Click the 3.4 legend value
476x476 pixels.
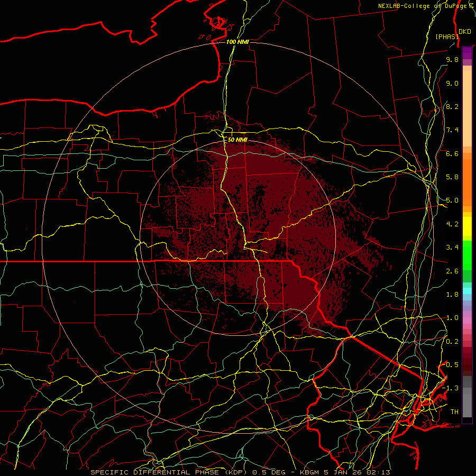(x=452, y=248)
